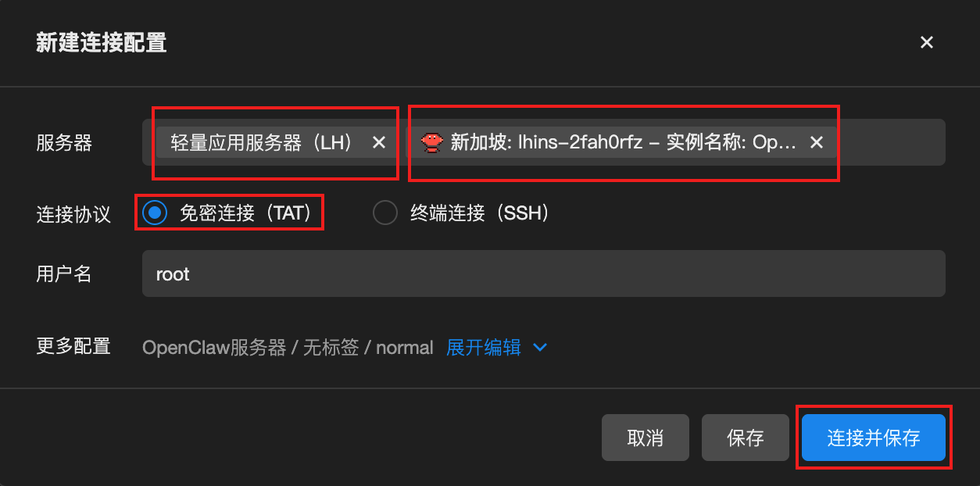This screenshot has height=486, width=980.
Task: Remove the 新加坡 lhins-2fah0rfz instance tag
Action: pyautogui.click(x=817, y=142)
